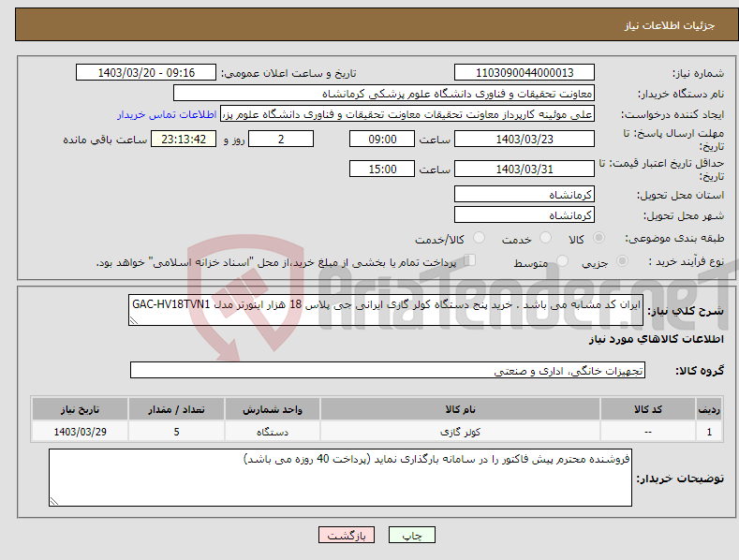Click the کولر گازی item name cell
This screenshot has height=560, width=739.
click(x=460, y=432)
